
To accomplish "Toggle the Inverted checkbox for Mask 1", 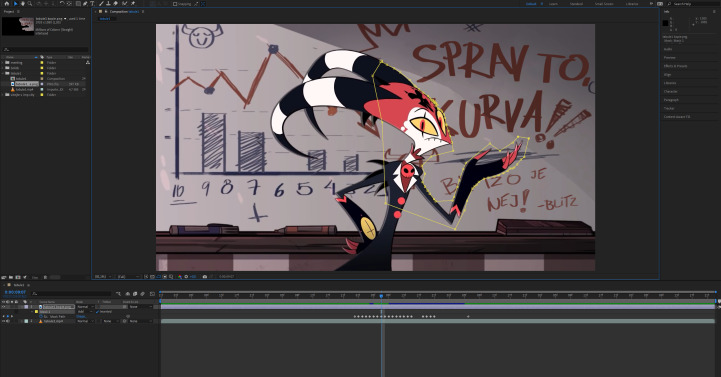I will coord(97,312).
